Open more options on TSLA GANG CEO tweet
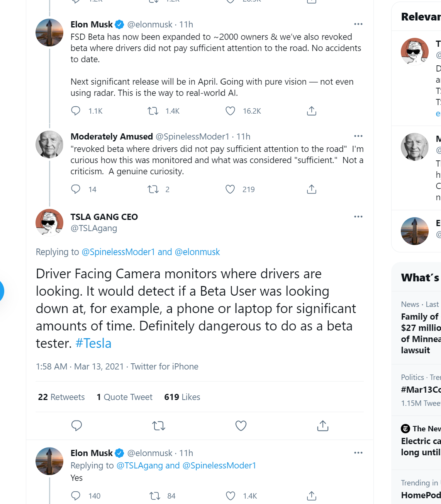The width and height of the screenshot is (441, 504). coord(358,216)
